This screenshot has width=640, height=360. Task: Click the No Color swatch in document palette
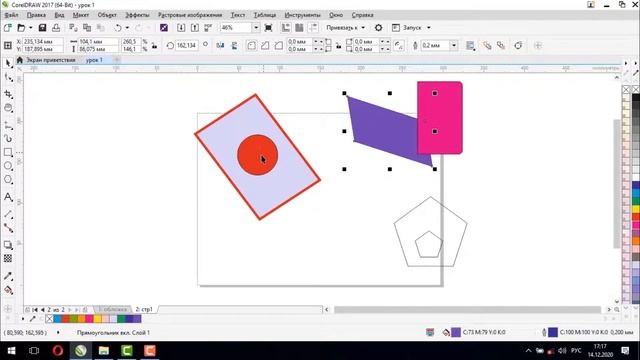point(49,318)
